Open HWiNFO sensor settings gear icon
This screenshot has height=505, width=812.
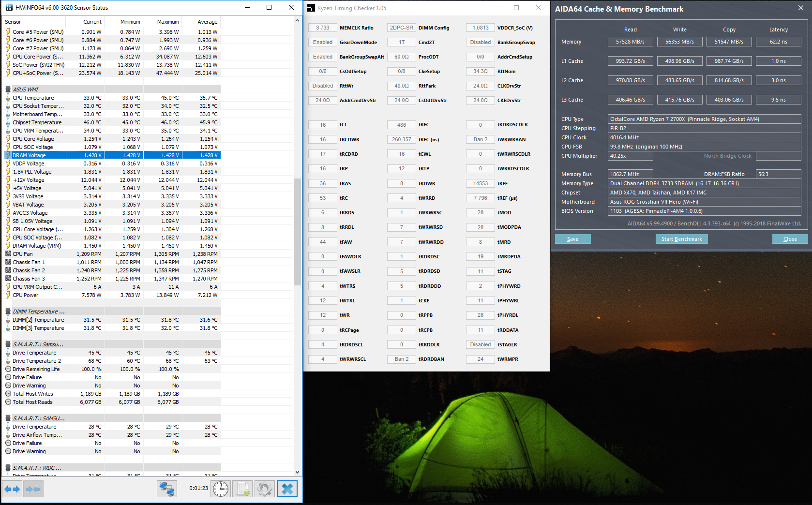point(265,489)
